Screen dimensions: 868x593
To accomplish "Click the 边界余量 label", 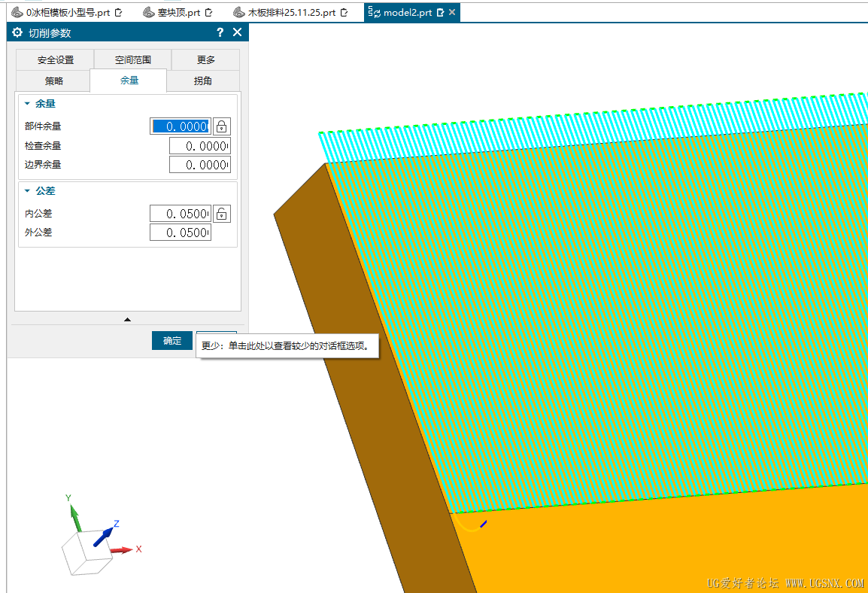I will click(43, 165).
